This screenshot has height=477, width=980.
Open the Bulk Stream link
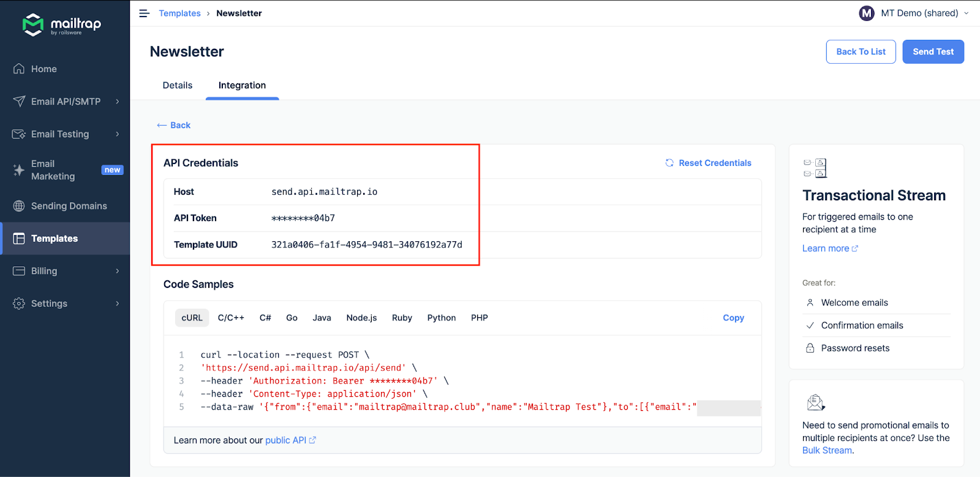point(827,450)
